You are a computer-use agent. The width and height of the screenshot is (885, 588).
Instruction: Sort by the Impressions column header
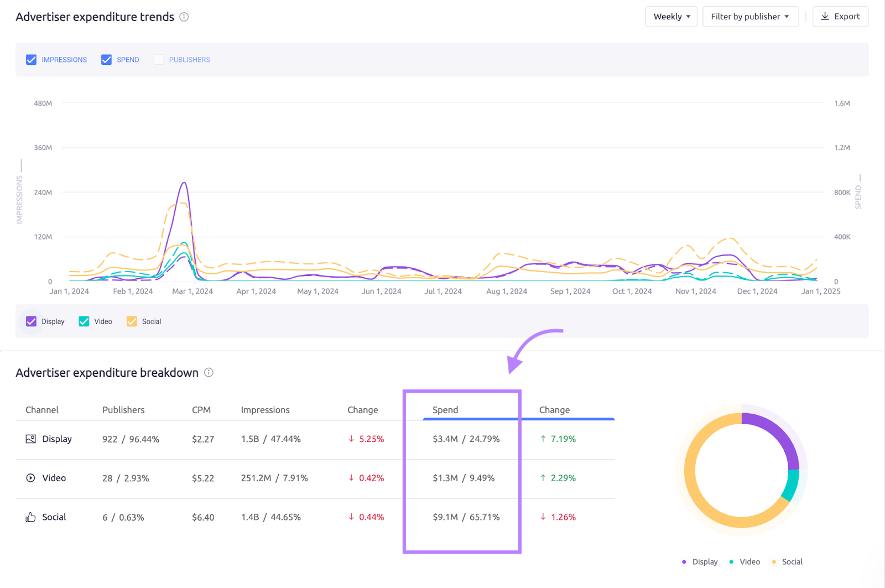pyautogui.click(x=265, y=410)
